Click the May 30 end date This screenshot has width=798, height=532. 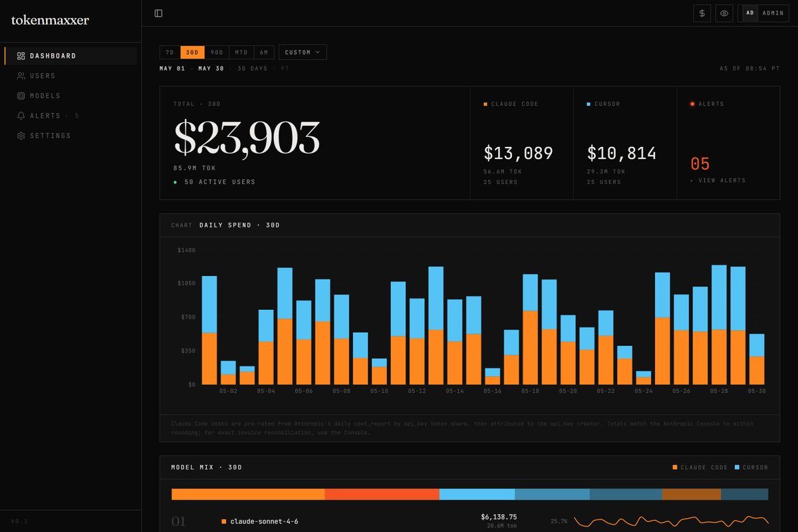[211, 68]
